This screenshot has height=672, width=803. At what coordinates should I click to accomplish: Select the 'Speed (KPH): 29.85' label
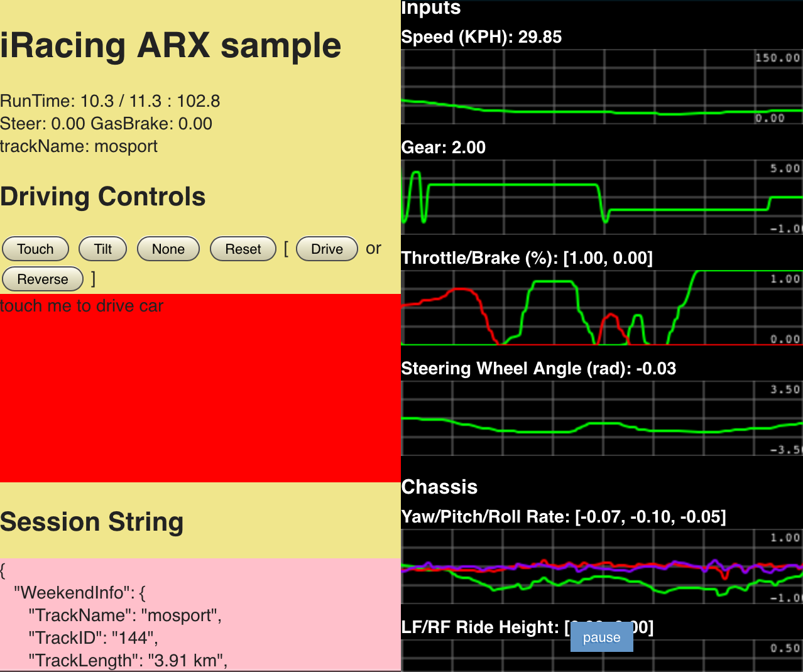pos(481,37)
